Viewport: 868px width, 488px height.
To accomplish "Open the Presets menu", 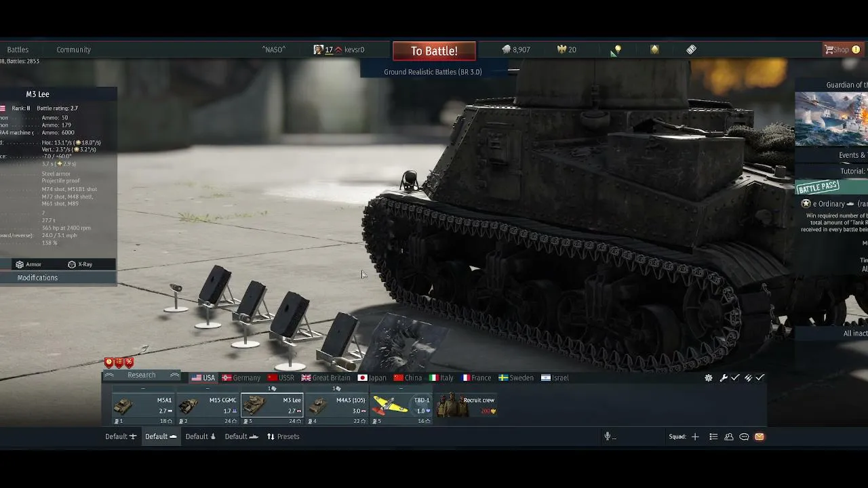I will pos(283,436).
